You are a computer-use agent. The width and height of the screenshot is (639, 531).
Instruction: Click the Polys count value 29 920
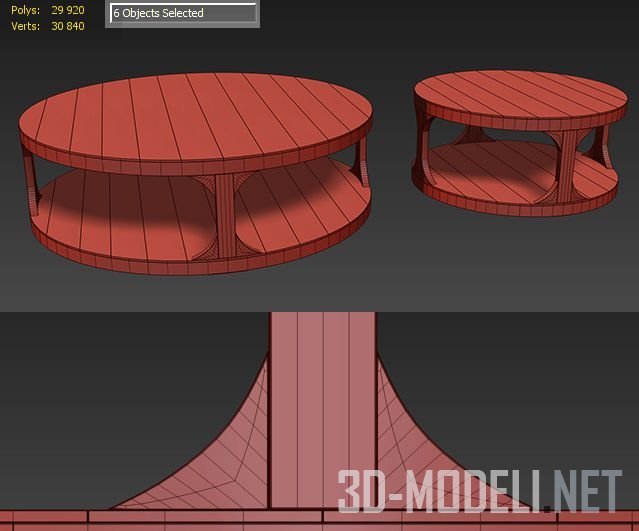pyautogui.click(x=68, y=10)
